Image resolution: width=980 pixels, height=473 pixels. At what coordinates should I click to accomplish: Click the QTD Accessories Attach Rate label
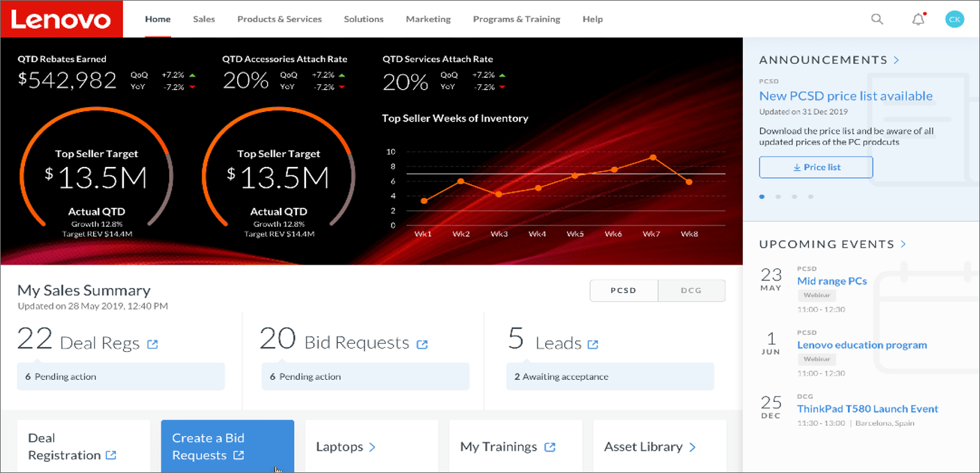coord(284,59)
